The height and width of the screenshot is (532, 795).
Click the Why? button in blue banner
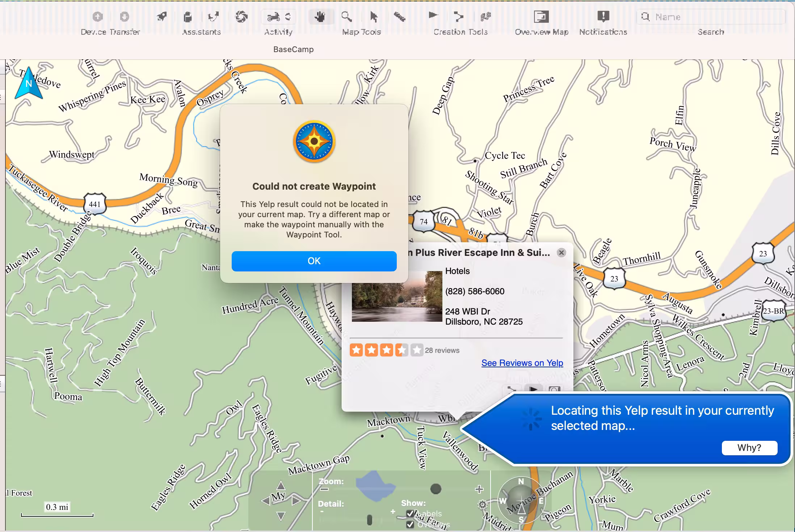pos(749,448)
